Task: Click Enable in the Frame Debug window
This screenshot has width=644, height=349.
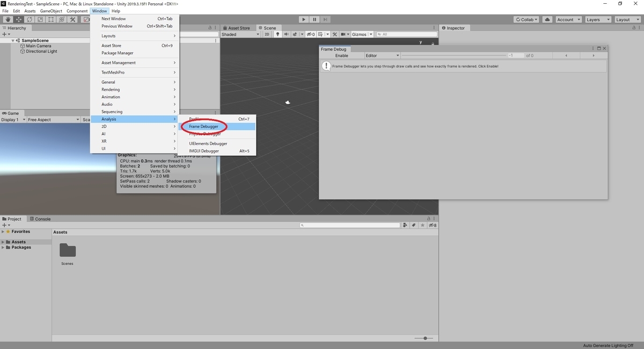Action: click(341, 55)
